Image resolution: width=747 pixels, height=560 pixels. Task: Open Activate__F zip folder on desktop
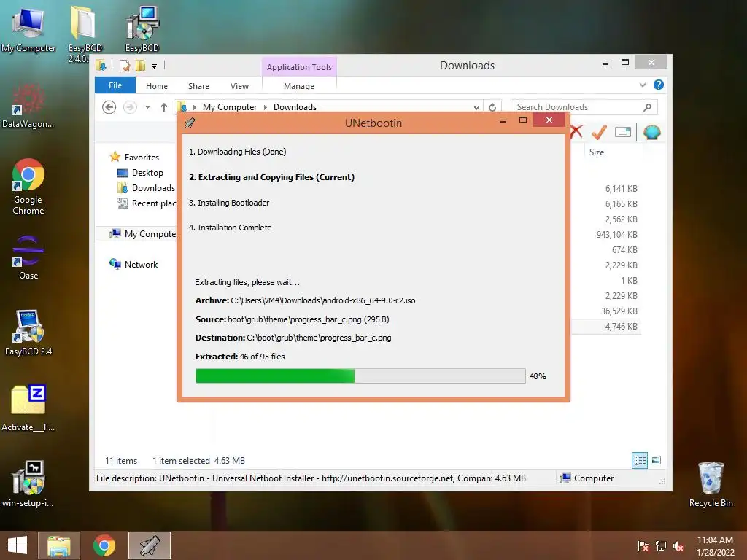click(28, 408)
